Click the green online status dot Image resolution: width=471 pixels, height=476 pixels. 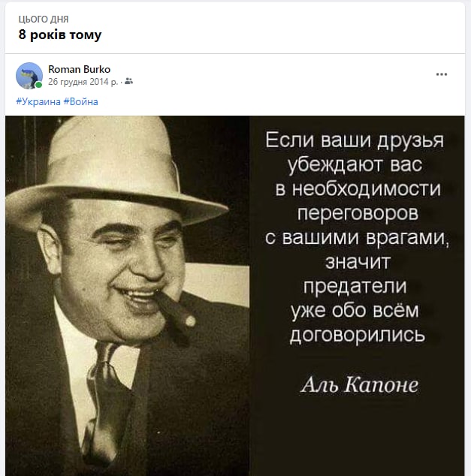[x=38, y=85]
